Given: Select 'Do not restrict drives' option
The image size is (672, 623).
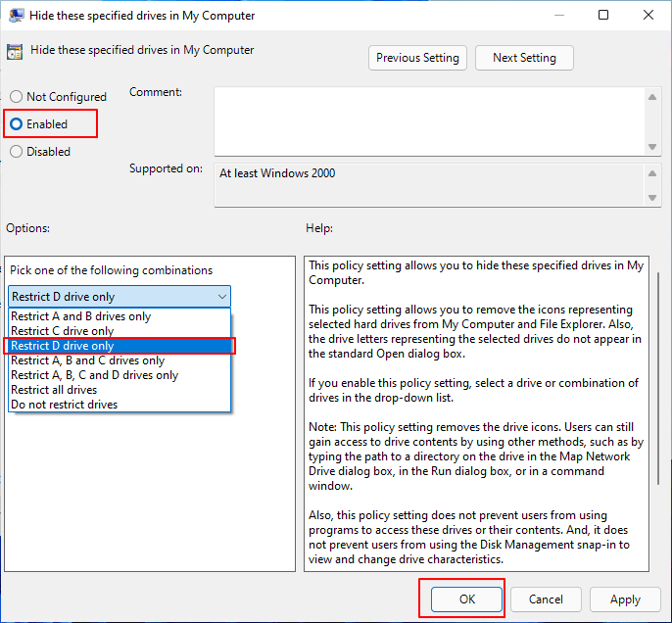Looking at the screenshot, I should [x=65, y=405].
